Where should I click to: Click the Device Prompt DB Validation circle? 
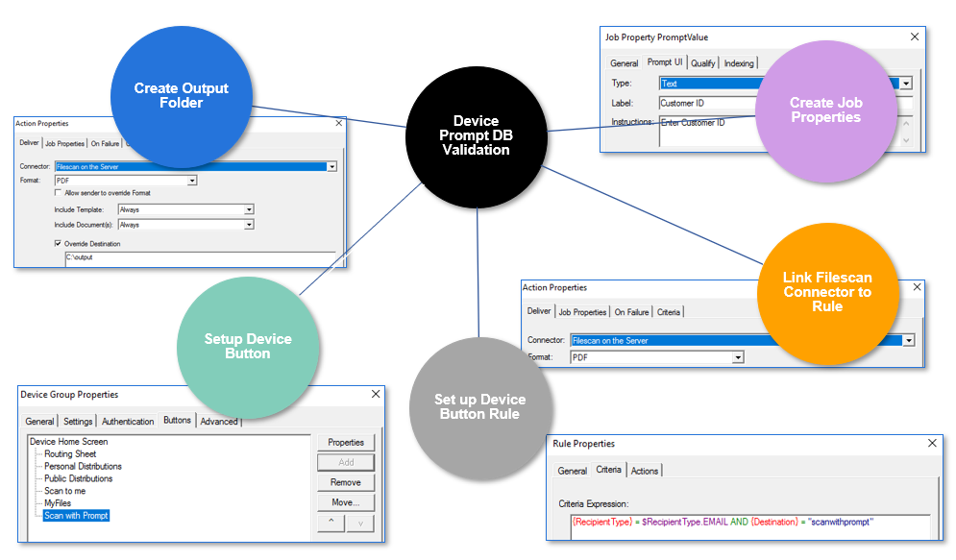477,137
